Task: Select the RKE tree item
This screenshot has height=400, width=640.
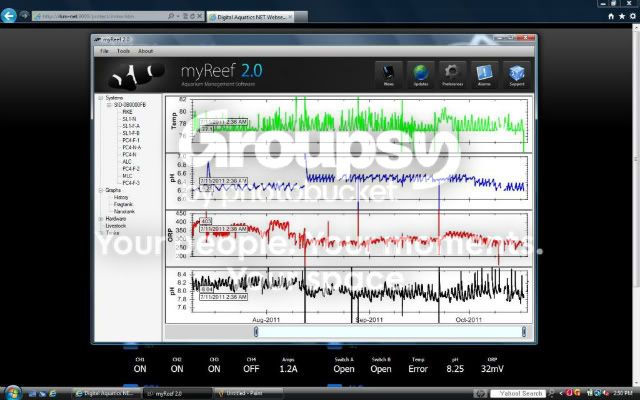Action: (x=127, y=112)
